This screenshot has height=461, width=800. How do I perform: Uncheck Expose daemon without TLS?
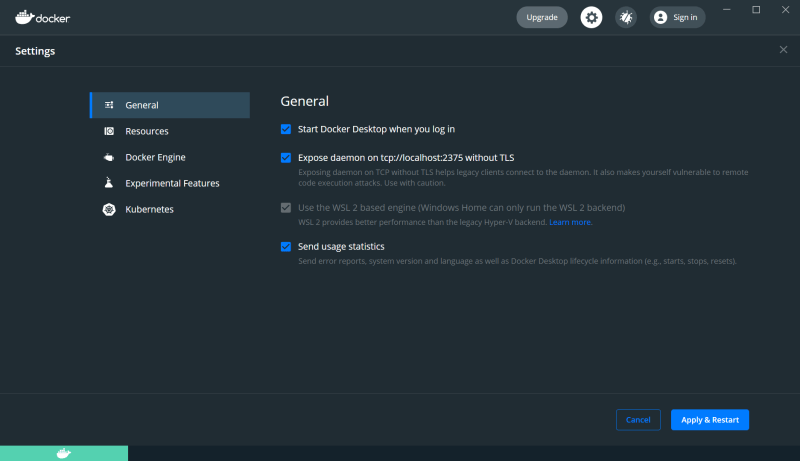pyautogui.click(x=286, y=158)
